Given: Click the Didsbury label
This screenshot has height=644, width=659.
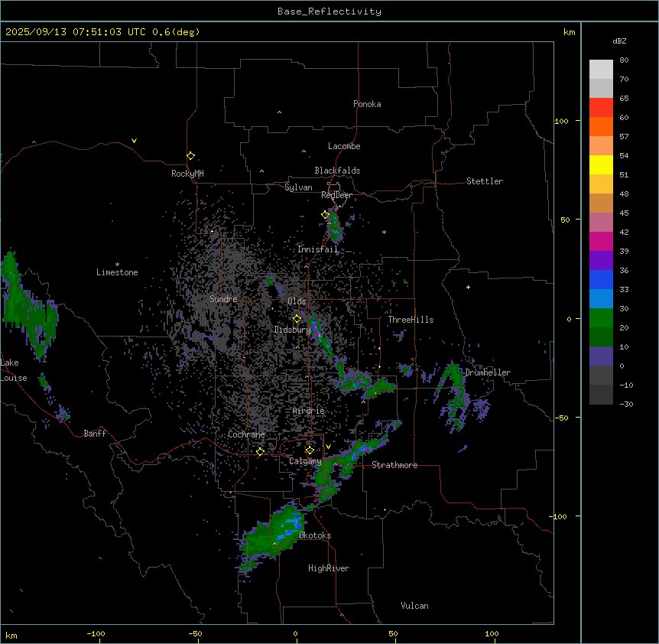Looking at the screenshot, I should [292, 330].
